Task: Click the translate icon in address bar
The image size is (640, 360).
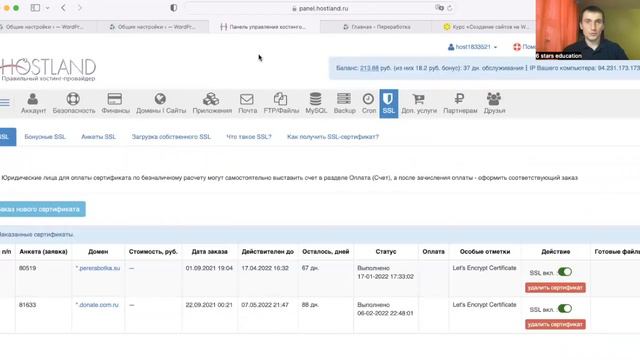Action: [x=439, y=8]
